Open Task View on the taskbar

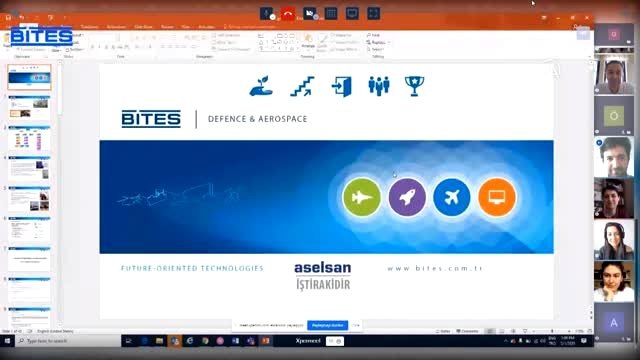(x=129, y=341)
